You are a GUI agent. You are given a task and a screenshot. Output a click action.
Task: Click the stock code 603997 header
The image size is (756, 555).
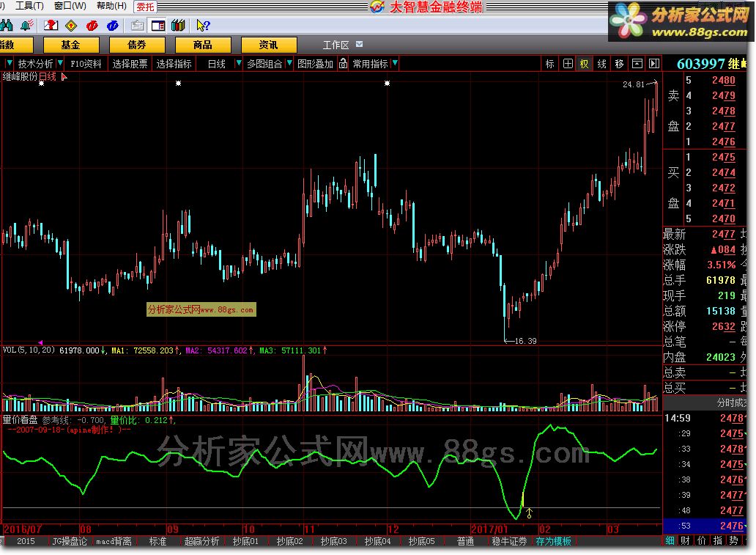click(701, 64)
